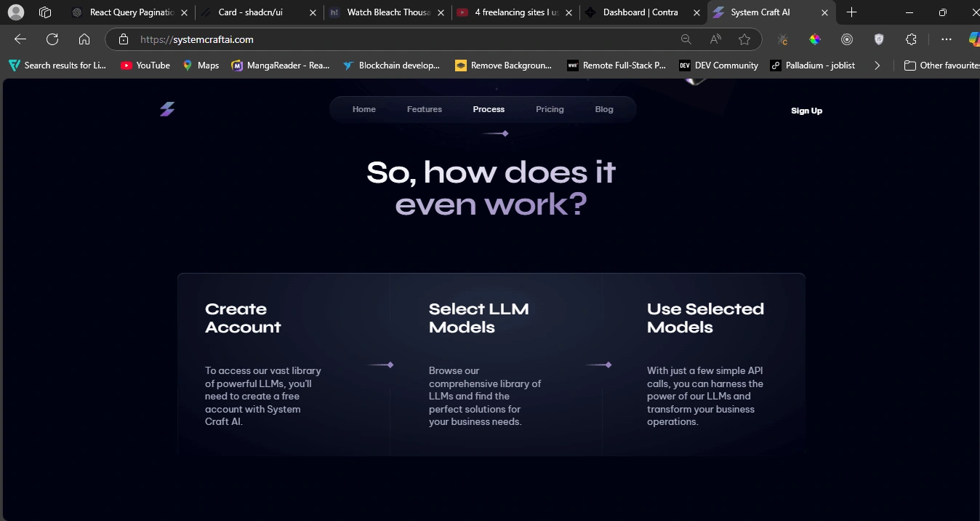Open the shield extension icon
980x521 pixels.
879,39
